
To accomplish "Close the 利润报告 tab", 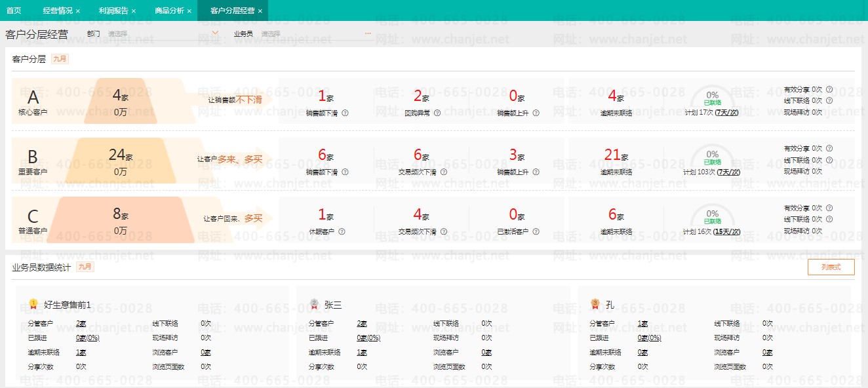I will [134, 11].
